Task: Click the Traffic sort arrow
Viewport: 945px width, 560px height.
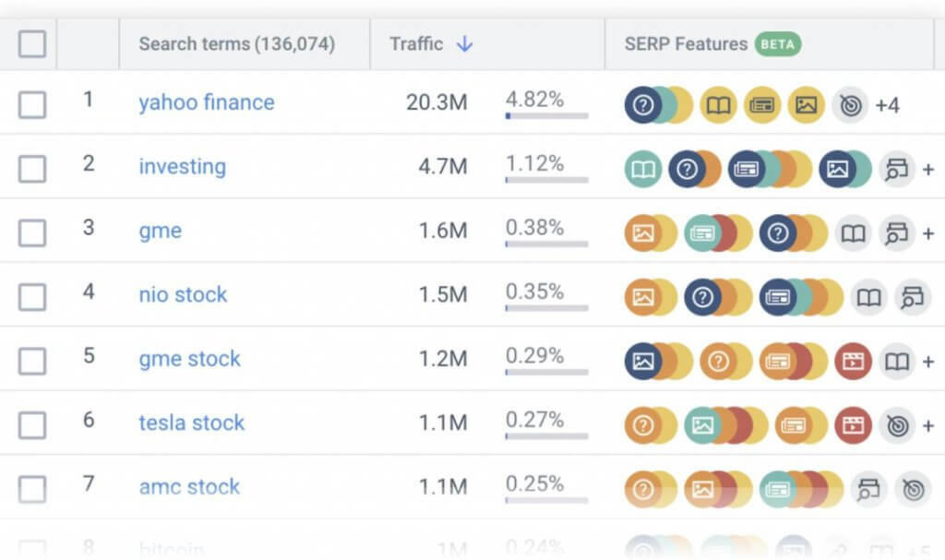Action: pos(465,43)
